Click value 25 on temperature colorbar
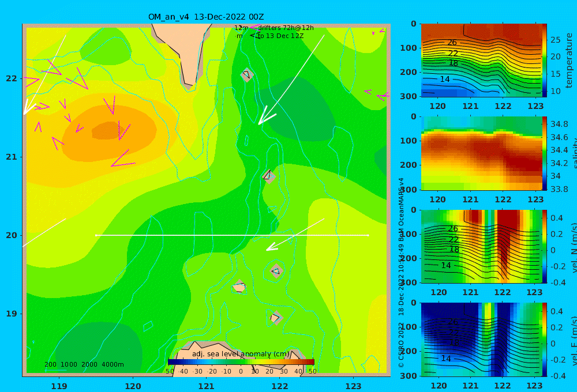The image size is (577, 392). pos(556,40)
